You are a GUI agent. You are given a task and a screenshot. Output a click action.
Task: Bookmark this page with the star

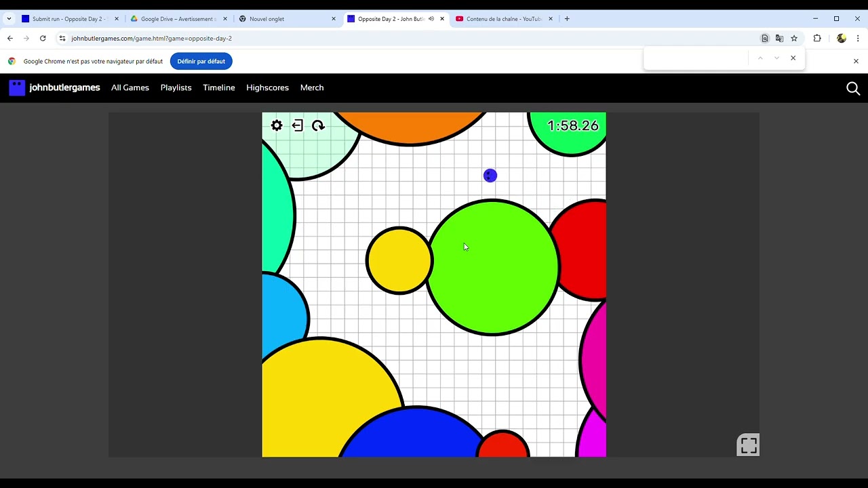pyautogui.click(x=794, y=39)
